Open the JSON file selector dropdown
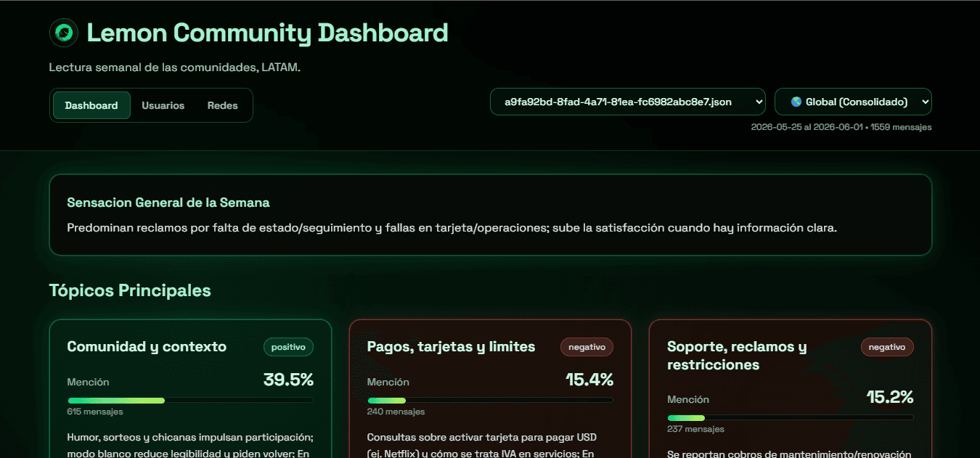The height and width of the screenshot is (458, 980). [x=628, y=102]
